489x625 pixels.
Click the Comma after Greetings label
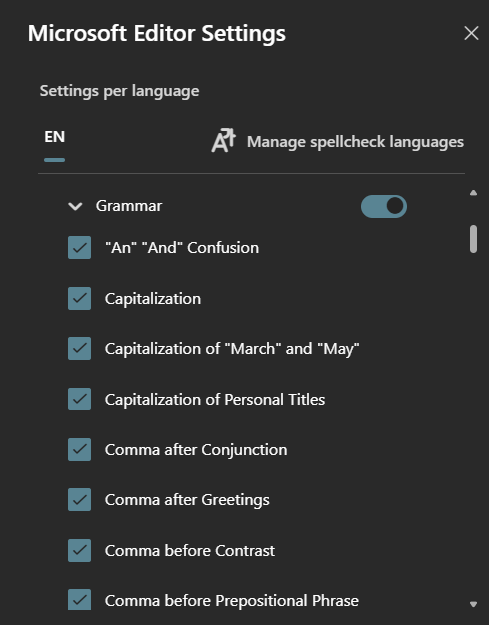187,500
